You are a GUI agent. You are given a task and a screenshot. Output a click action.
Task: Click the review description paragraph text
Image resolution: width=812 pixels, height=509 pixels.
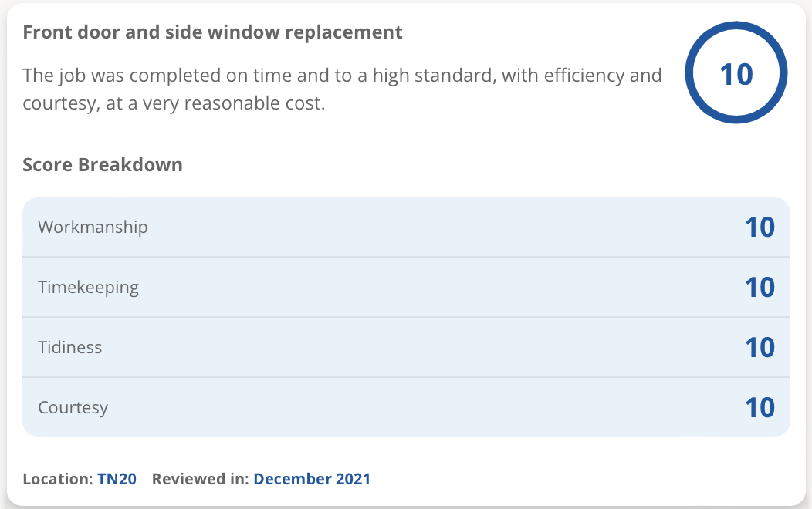click(342, 89)
